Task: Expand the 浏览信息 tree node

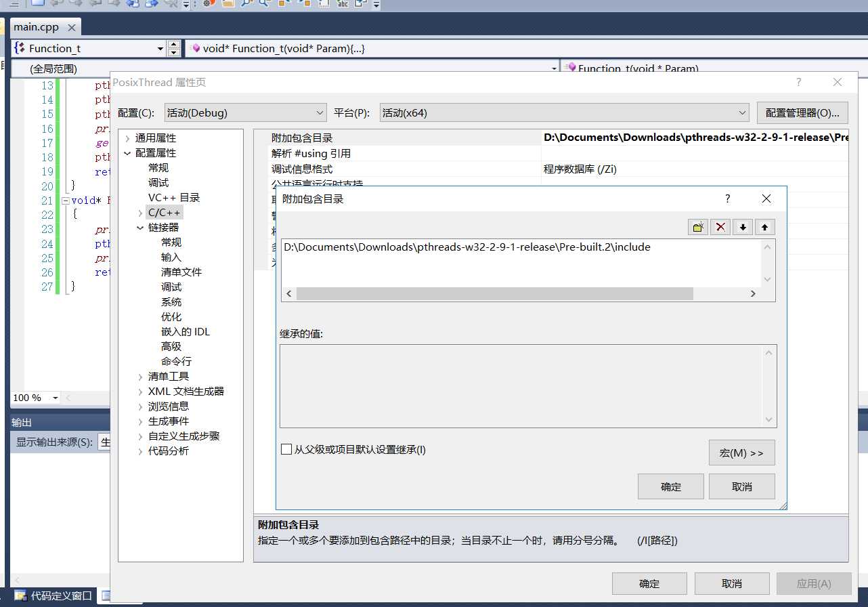Action: [x=140, y=406]
